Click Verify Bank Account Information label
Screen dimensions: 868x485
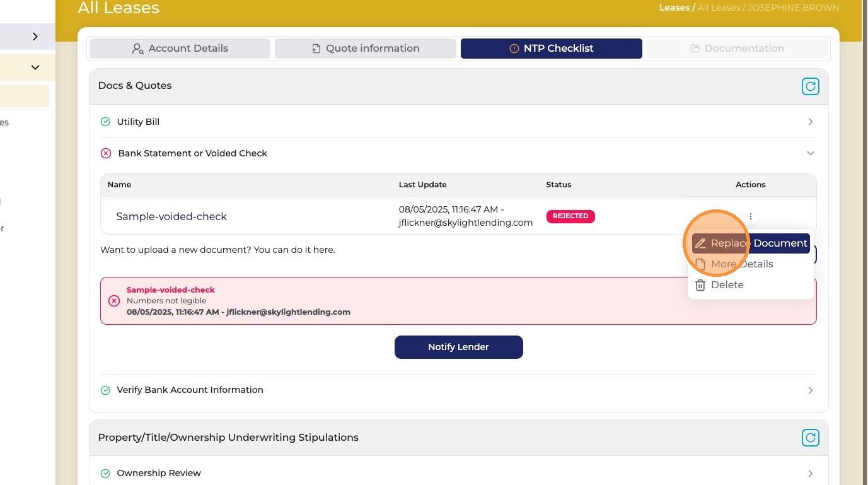click(190, 390)
